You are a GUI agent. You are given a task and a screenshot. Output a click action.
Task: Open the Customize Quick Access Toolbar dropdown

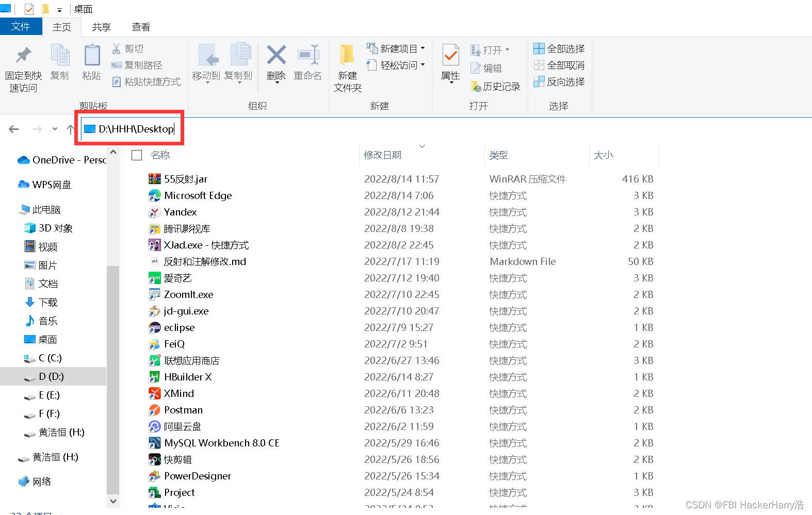[59, 10]
